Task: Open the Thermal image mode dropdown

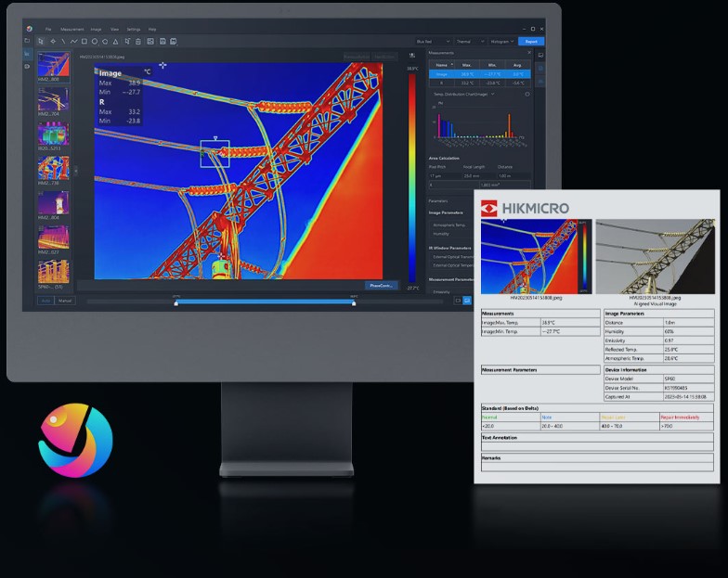Action: coord(467,41)
